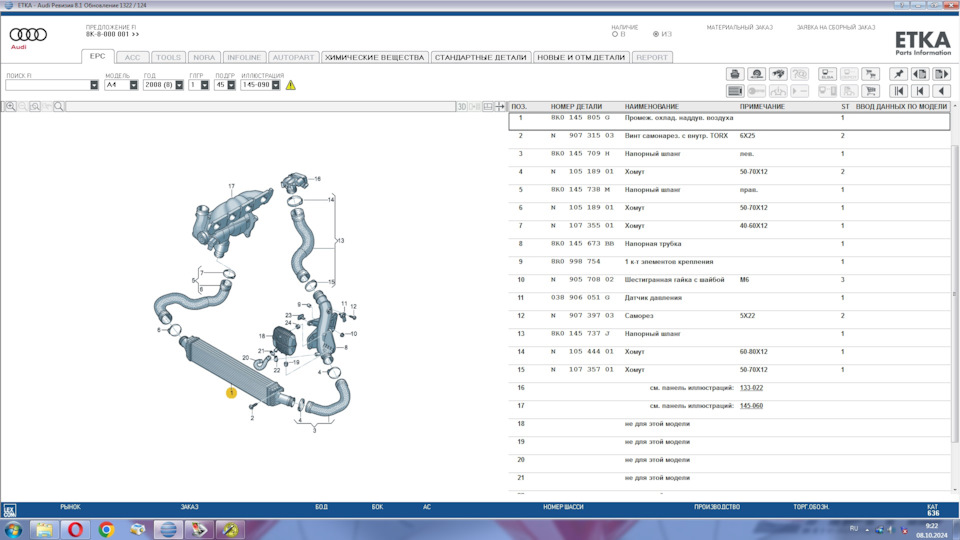Click the illustration layout panel icon
Viewport: 960px width, 540px height.
coord(488,107)
